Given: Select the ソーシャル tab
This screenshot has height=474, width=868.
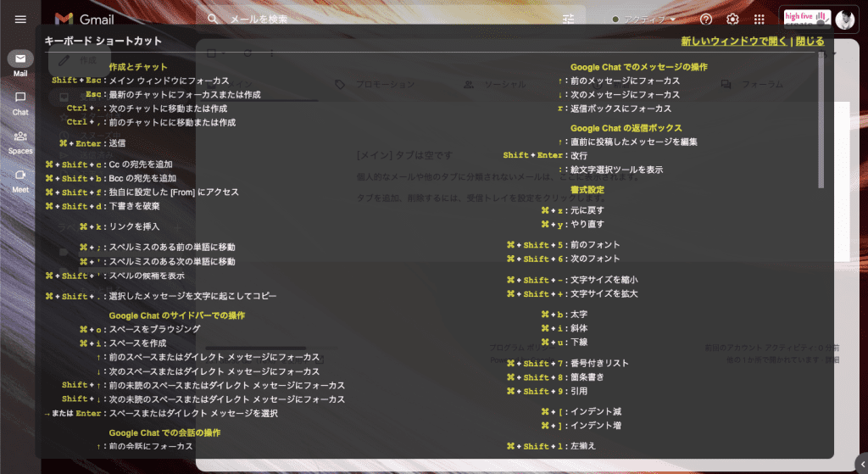Looking at the screenshot, I should tap(495, 84).
